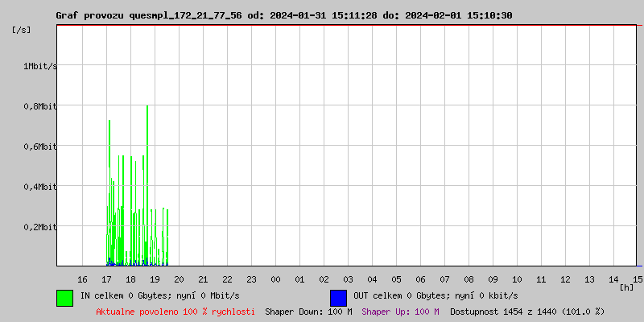Click the hour 12 mark on time axis
Viewport: 644px width, 322px height.
[565, 279]
